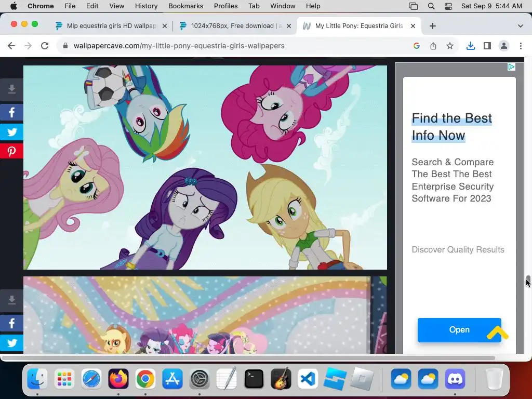The width and height of the screenshot is (532, 399).
Task: Share second wallpaper on Facebook
Action: (x=11, y=323)
